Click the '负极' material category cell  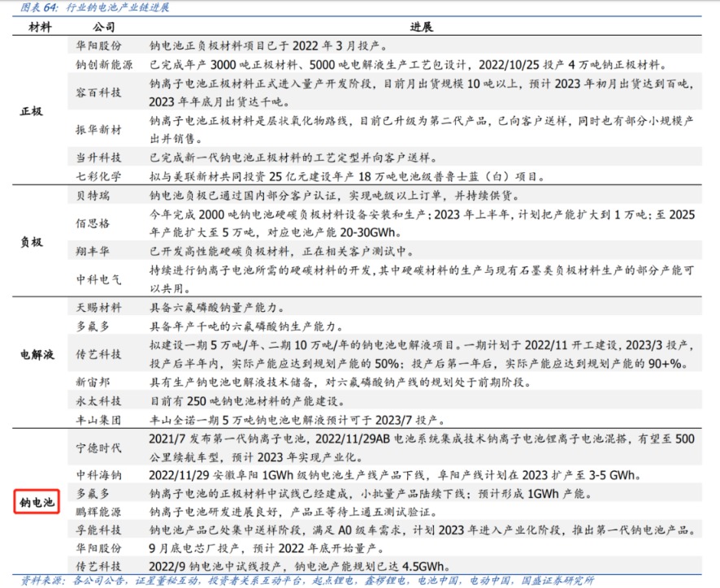click(32, 241)
